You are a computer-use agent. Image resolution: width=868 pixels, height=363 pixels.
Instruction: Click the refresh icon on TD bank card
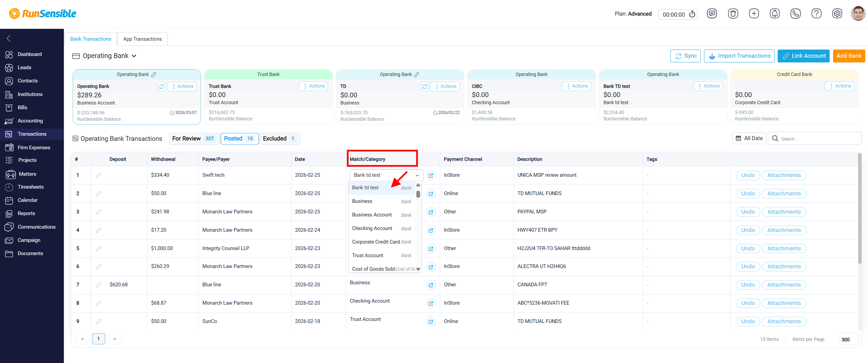(x=424, y=87)
